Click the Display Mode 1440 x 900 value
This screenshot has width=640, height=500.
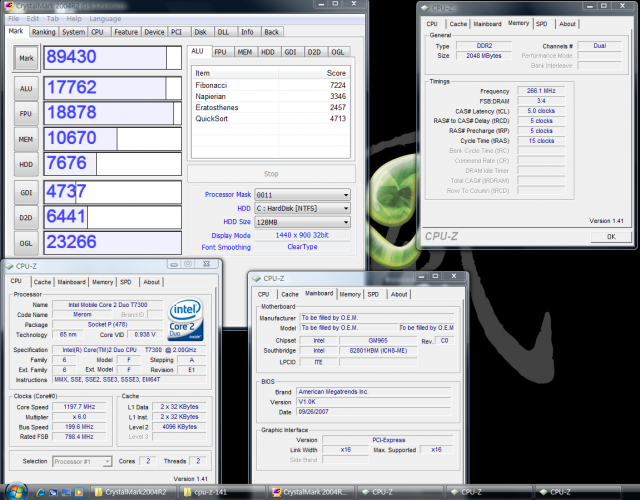(302, 236)
